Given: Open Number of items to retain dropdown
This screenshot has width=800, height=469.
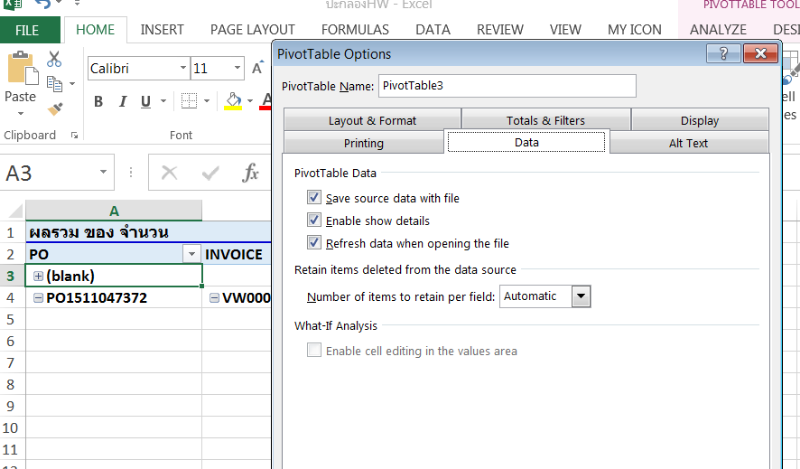Looking at the screenshot, I should click(x=581, y=296).
